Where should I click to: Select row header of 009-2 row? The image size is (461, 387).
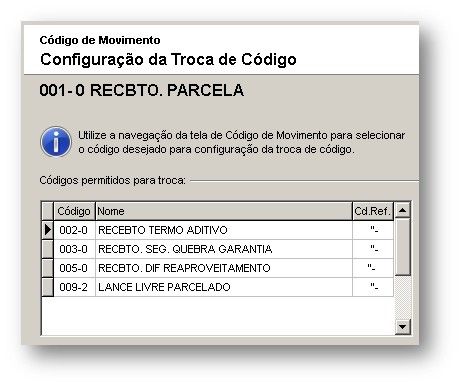click(48, 287)
